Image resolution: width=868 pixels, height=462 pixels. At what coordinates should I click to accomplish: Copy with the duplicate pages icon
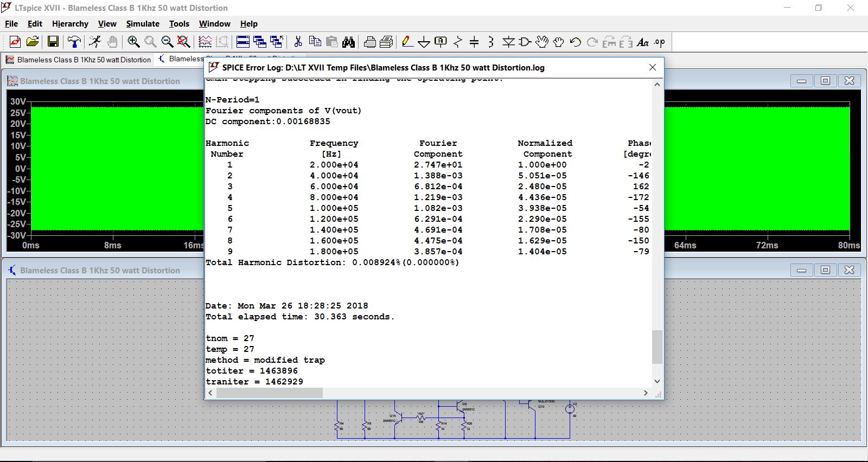coord(315,42)
